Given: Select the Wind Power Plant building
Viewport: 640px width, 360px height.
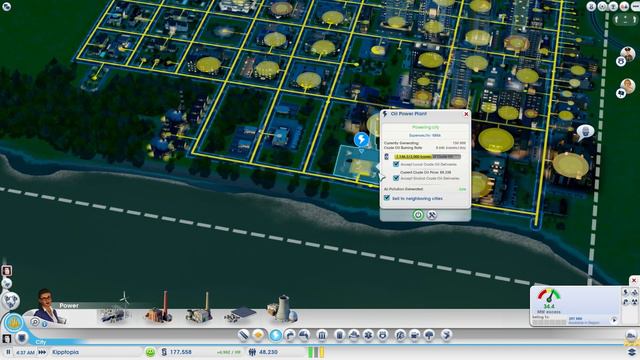Looking at the screenshot, I should (114, 309).
